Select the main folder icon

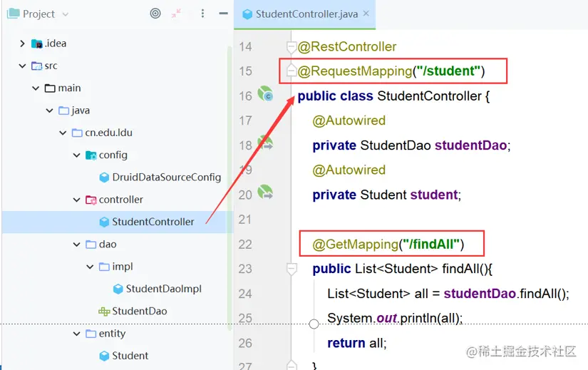click(x=51, y=88)
